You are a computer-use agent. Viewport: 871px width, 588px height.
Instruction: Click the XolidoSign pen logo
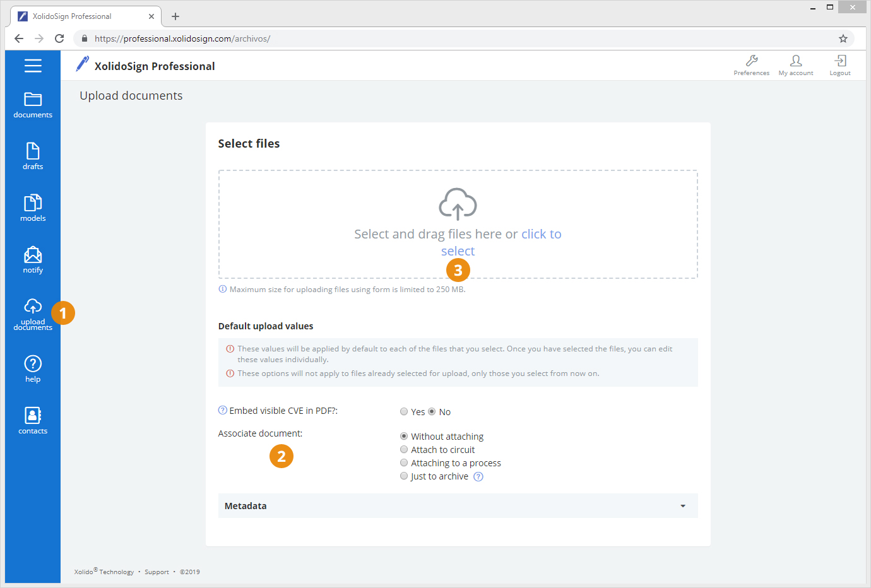tap(82, 64)
